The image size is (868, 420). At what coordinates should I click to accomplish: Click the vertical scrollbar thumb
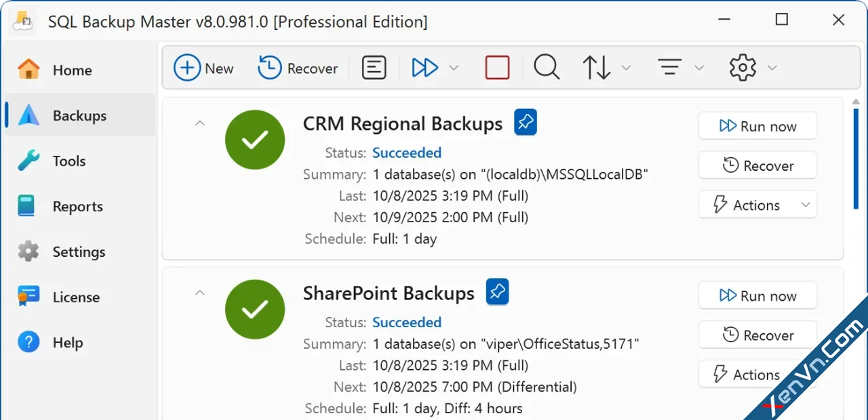coord(856,158)
